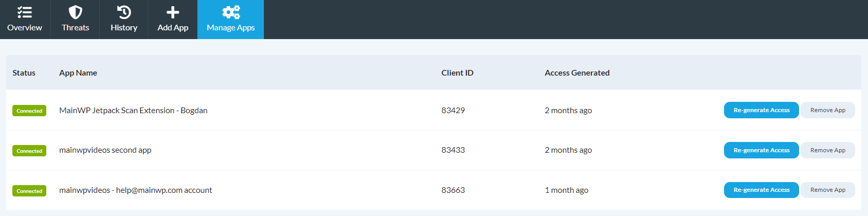The image size is (868, 216).
Task: Re-generate Access for MainWP Jetpack Scan Extension - Bogdan
Action: pyautogui.click(x=761, y=110)
